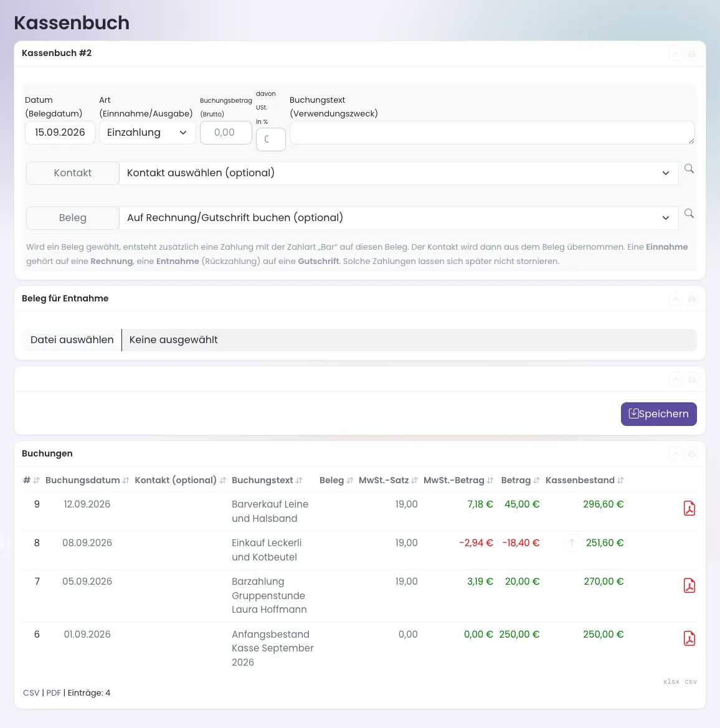Export bookings via the blue PDF link
Screen dimensions: 720x728
[x=54, y=693]
